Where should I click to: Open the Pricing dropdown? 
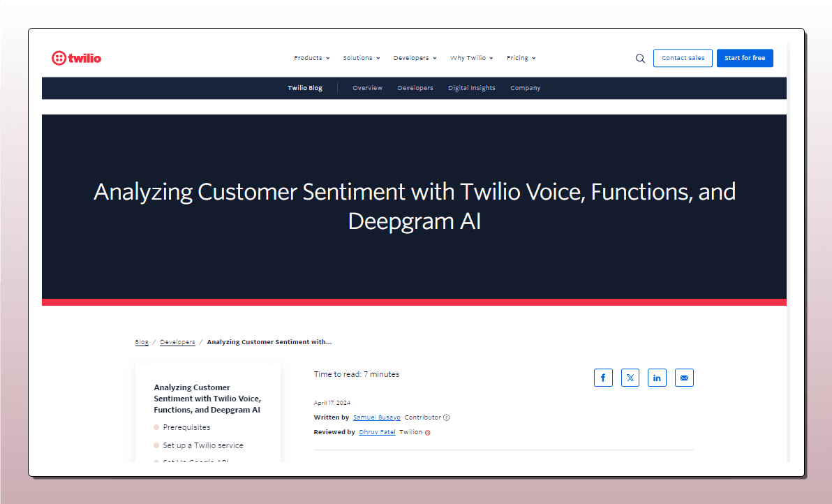coord(521,58)
